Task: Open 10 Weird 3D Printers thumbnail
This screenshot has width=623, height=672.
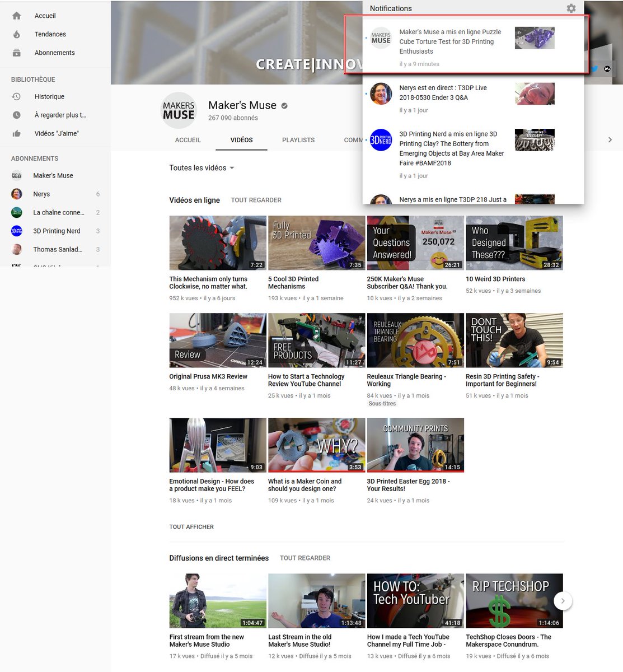Action: coord(514,243)
